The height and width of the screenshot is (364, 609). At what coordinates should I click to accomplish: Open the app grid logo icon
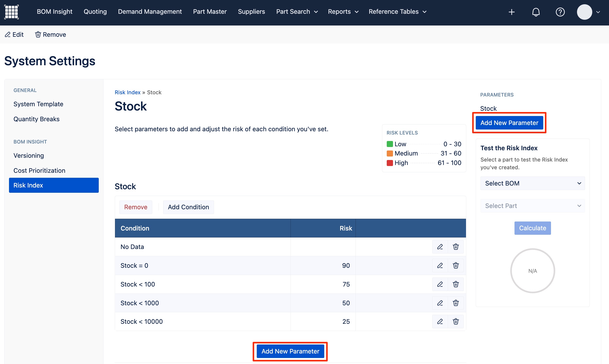coord(11,12)
